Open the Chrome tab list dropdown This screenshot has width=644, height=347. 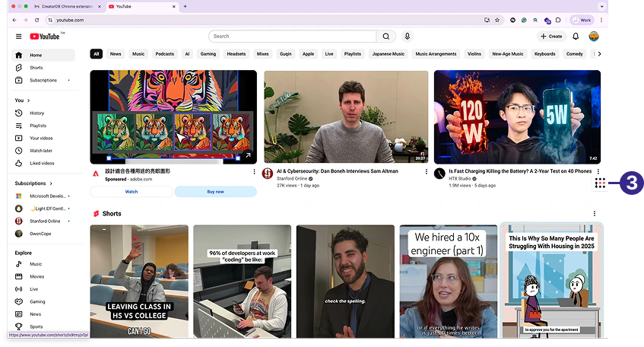[601, 7]
